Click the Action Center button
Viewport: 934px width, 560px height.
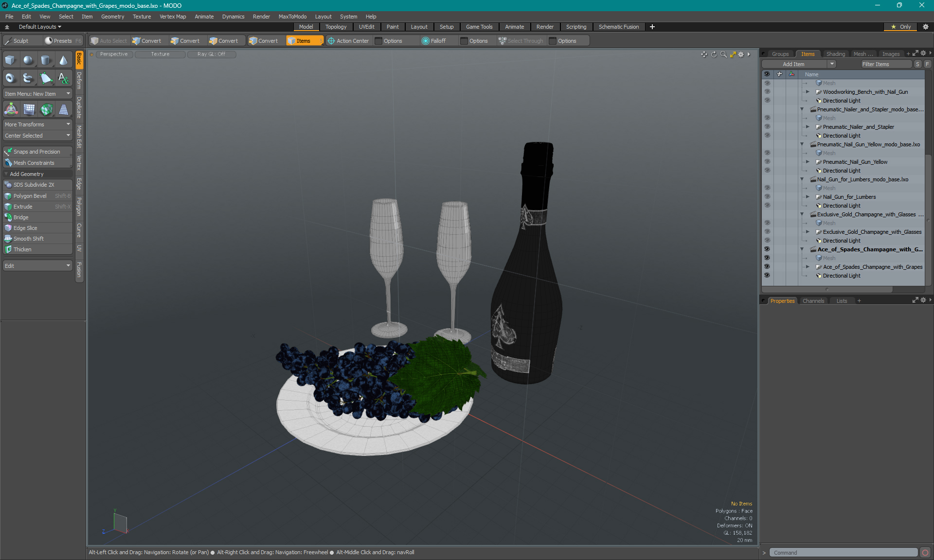349,41
